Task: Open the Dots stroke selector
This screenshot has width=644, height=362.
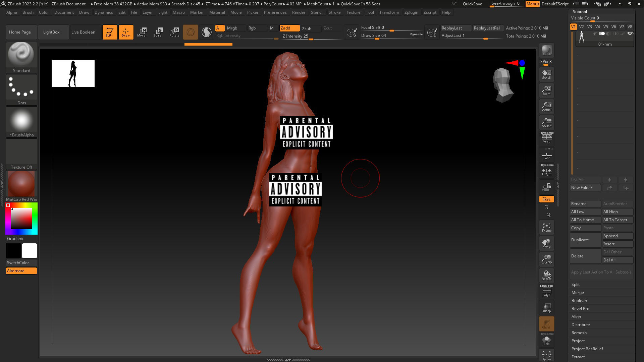Action: tap(21, 90)
